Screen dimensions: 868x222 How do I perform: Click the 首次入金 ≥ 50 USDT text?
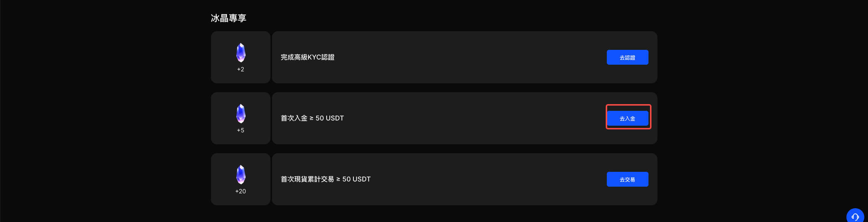312,118
